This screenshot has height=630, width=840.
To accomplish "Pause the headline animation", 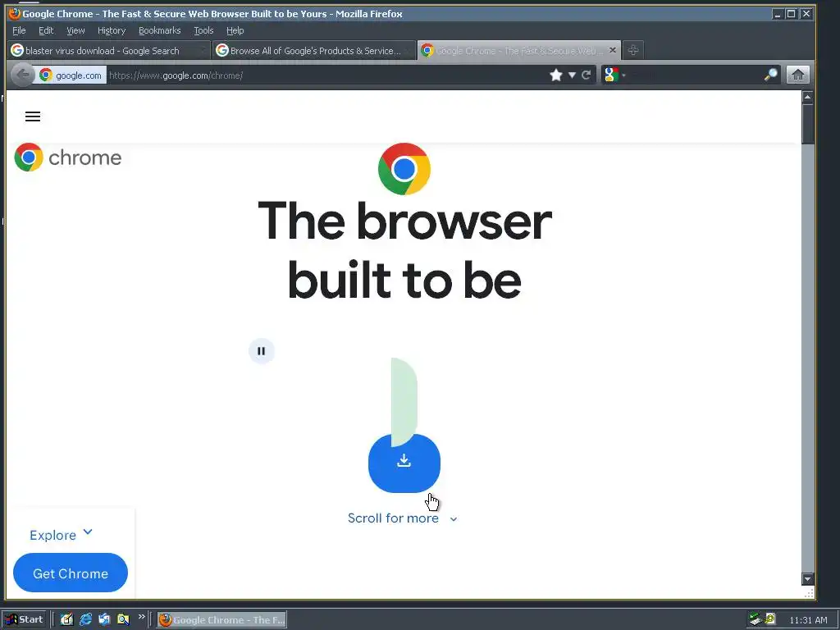I will pos(262,351).
